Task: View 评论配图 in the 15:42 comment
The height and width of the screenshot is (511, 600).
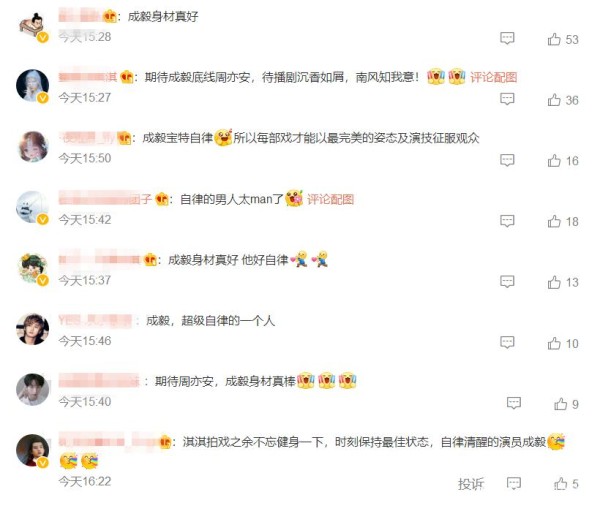Action: (330, 199)
